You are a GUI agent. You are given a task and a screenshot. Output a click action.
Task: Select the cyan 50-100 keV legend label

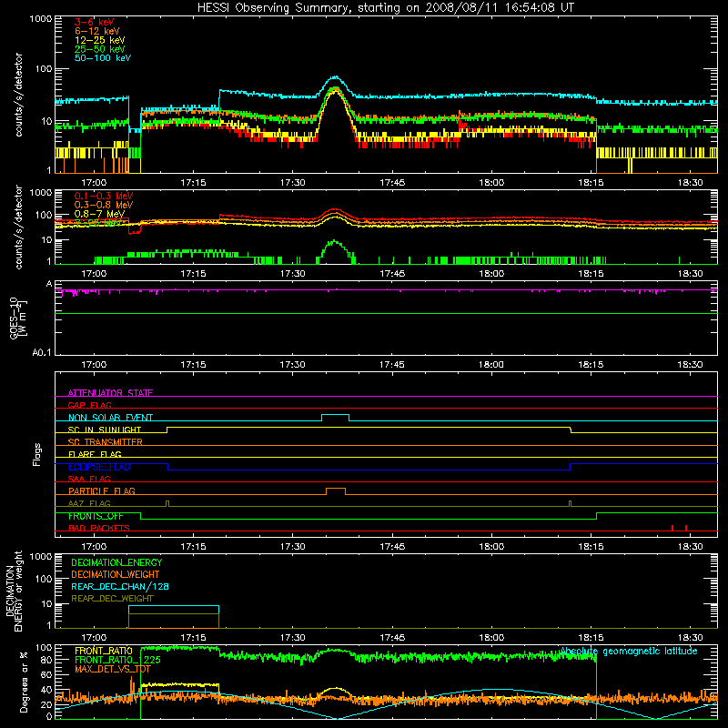(x=103, y=58)
